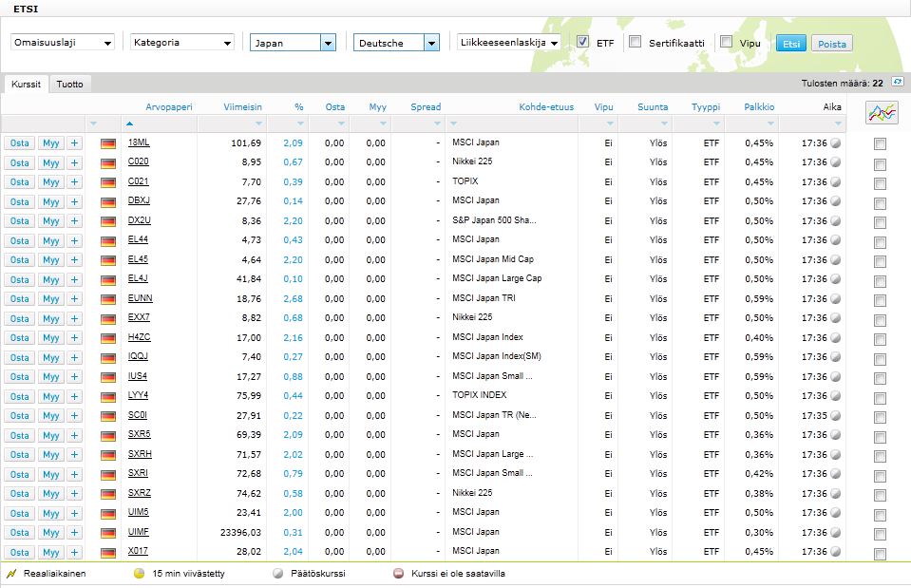Check the row box for SXRI
The width and height of the screenshot is (911, 588).
click(881, 476)
